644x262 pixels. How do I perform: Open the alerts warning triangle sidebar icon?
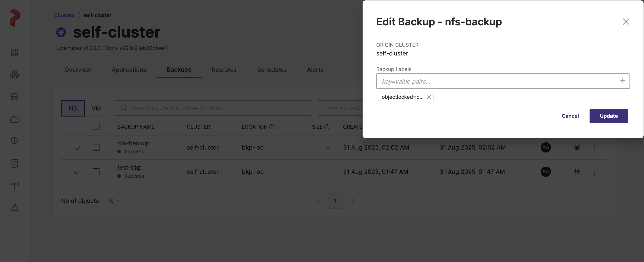(x=15, y=207)
